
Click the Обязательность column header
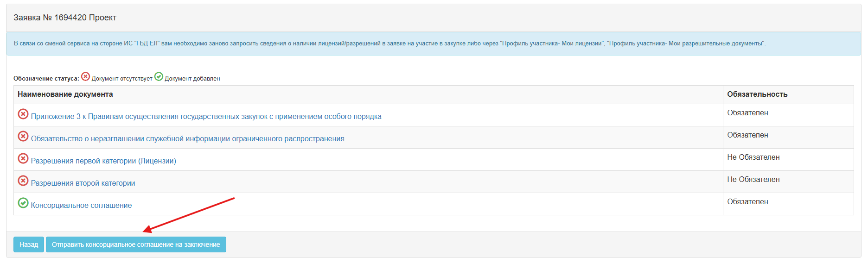[757, 94]
